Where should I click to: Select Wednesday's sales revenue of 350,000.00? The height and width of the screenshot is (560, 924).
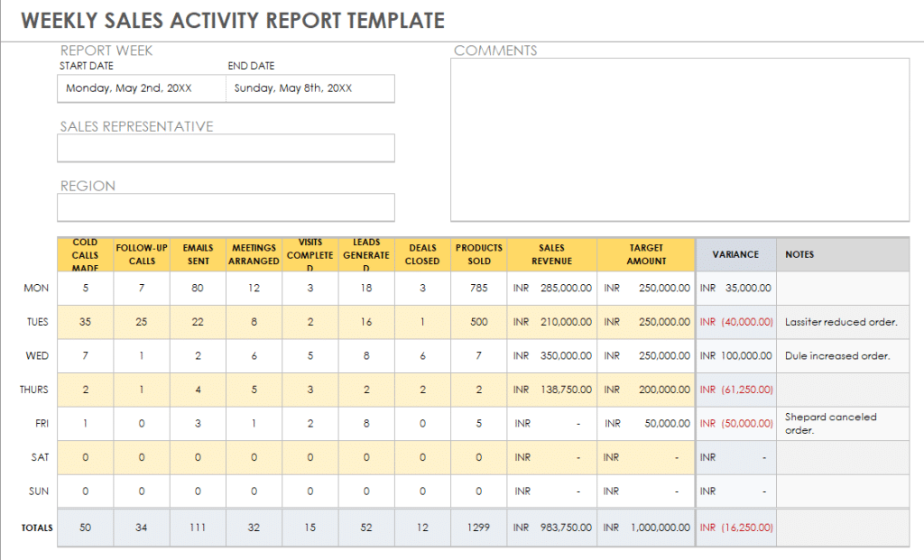point(550,355)
